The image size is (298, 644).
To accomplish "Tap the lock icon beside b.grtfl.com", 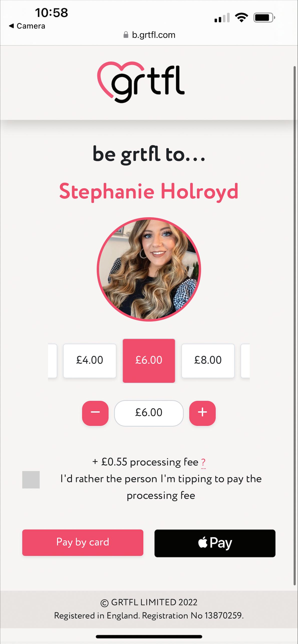I will click(x=126, y=35).
